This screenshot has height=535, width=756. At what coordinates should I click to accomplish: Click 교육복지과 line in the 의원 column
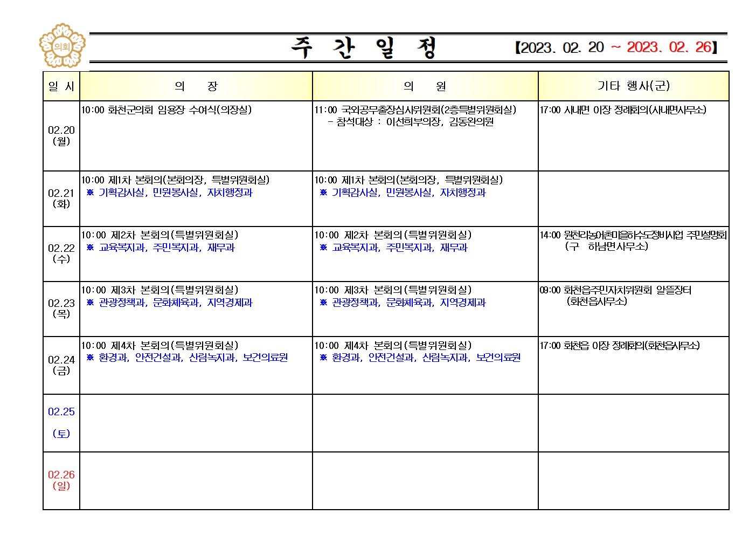coord(394,248)
